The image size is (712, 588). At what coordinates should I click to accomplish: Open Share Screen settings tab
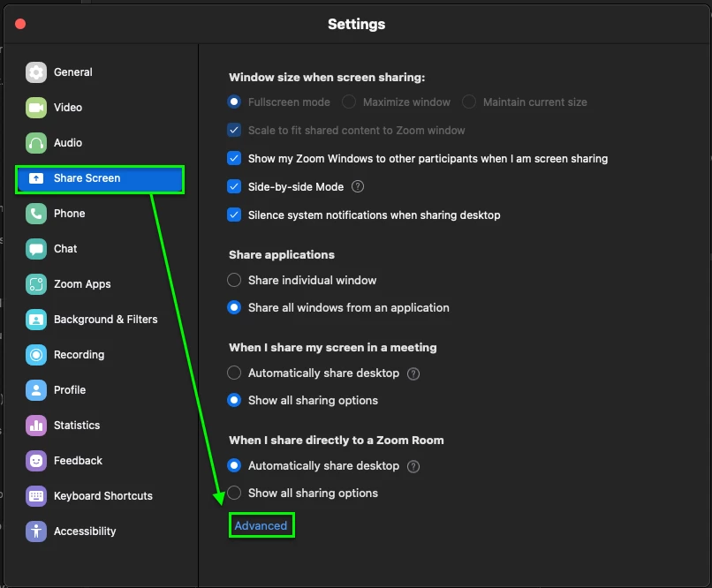tap(100, 178)
